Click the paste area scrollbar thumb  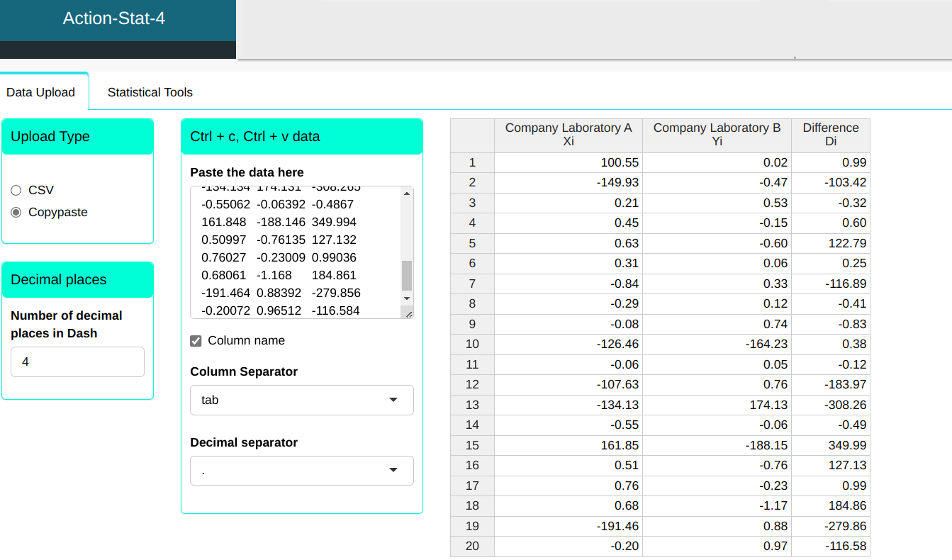(406, 275)
